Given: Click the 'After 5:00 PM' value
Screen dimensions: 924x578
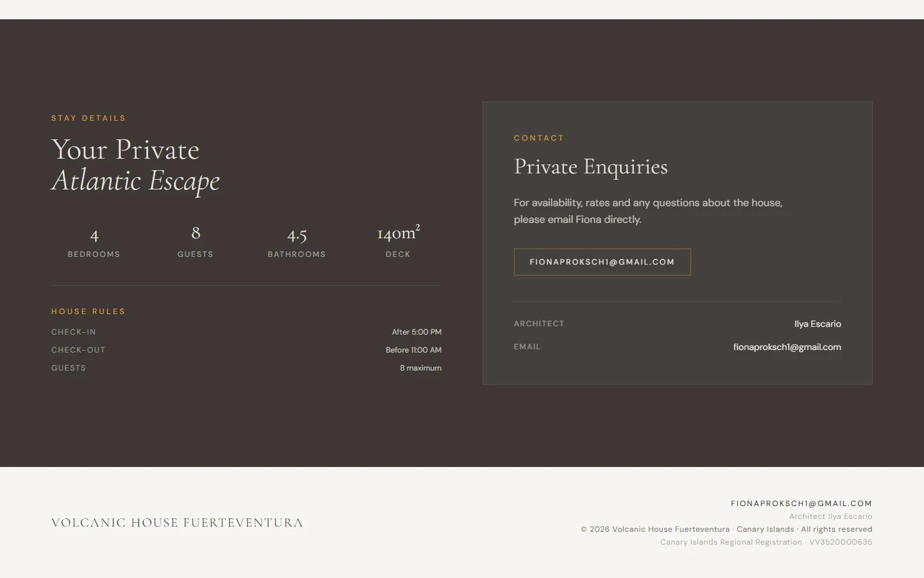Looking at the screenshot, I should [x=416, y=332].
